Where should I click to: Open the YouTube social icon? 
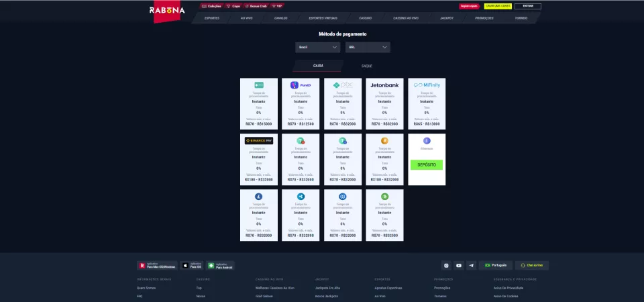pos(458,265)
